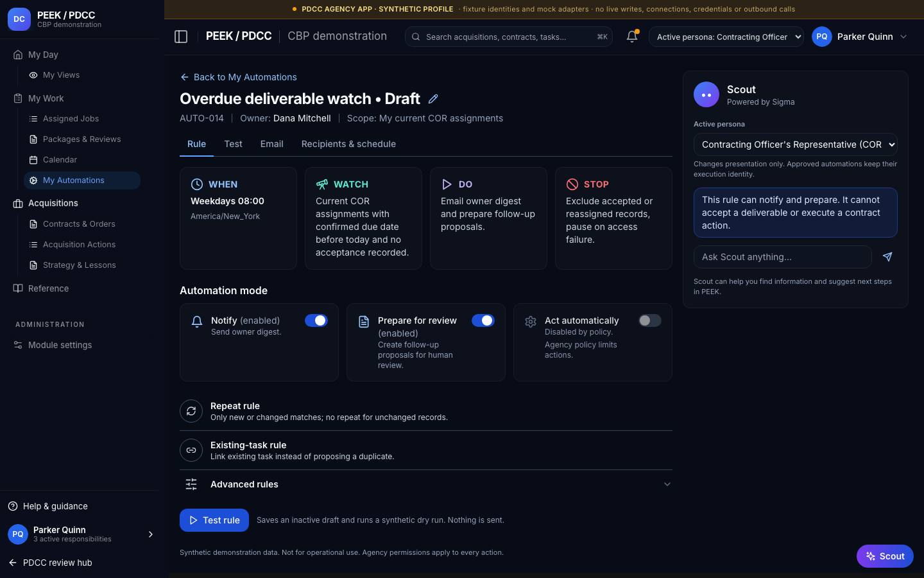Viewport: 924px width, 578px height.
Task: Toggle the sidebar panel icon
Action: pos(181,37)
